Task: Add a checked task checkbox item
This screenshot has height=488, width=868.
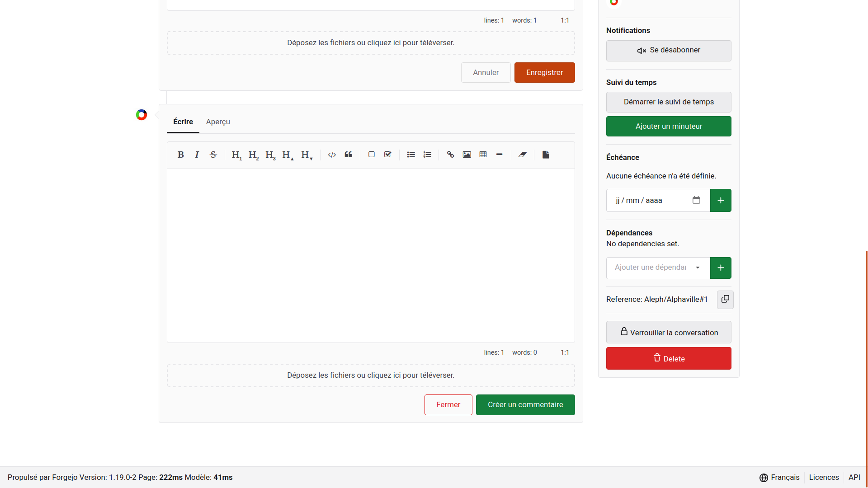Action: [x=388, y=155]
